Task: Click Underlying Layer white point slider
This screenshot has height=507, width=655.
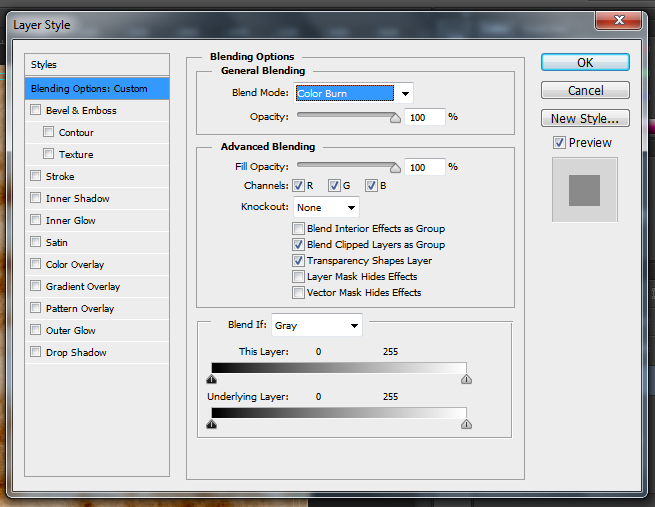Action: pos(466,424)
